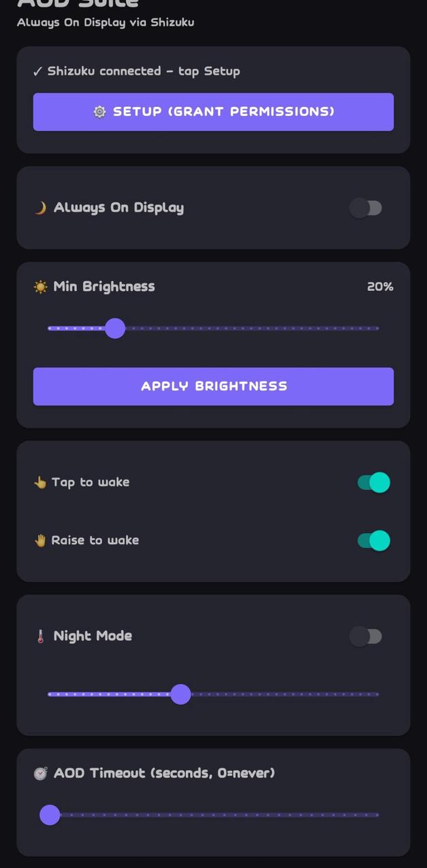Click the thermometer icon beside Night Mode

pyautogui.click(x=40, y=636)
